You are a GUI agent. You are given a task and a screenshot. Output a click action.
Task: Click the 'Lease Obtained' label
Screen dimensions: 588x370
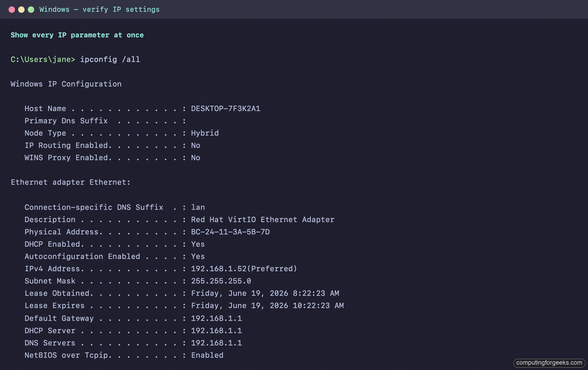(x=57, y=293)
